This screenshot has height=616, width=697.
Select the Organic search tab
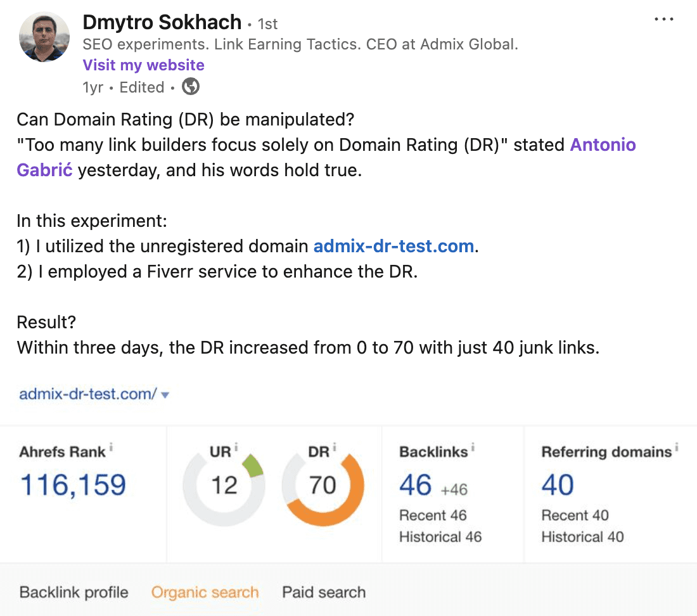(x=205, y=592)
